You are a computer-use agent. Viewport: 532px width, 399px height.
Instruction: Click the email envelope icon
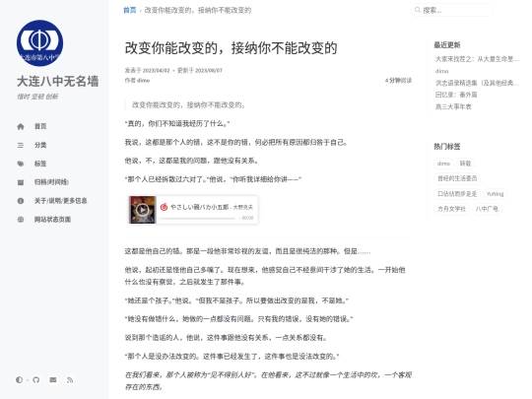coord(53,379)
